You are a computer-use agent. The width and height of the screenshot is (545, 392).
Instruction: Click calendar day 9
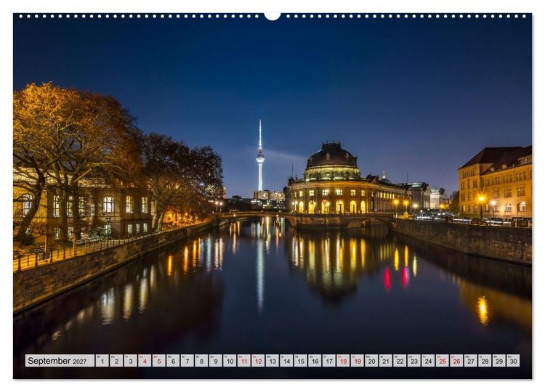216,360
